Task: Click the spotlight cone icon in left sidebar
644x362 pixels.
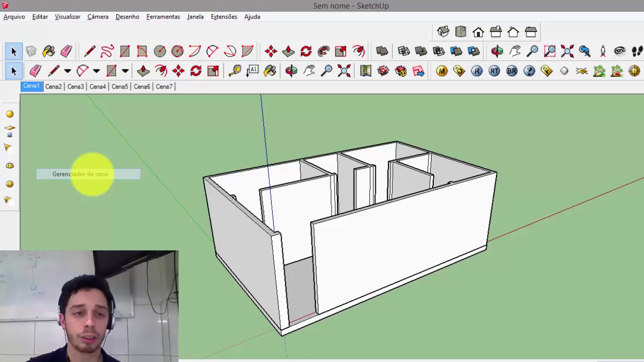Action: 8,147
